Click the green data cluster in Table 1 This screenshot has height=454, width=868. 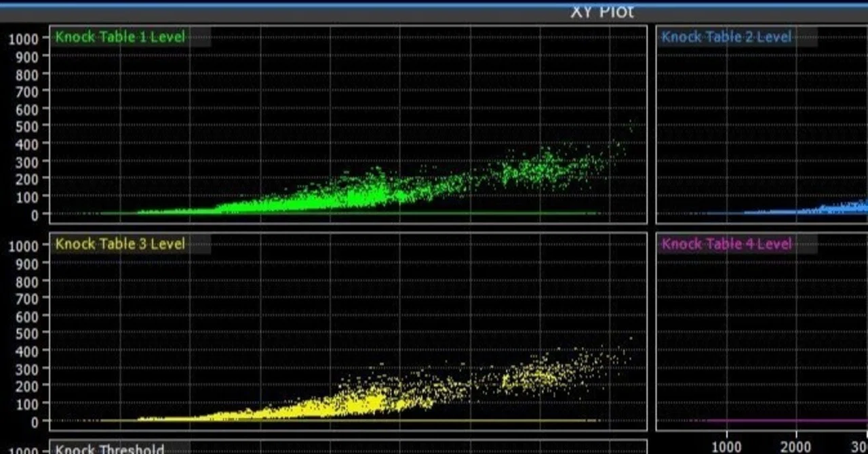coord(359,193)
